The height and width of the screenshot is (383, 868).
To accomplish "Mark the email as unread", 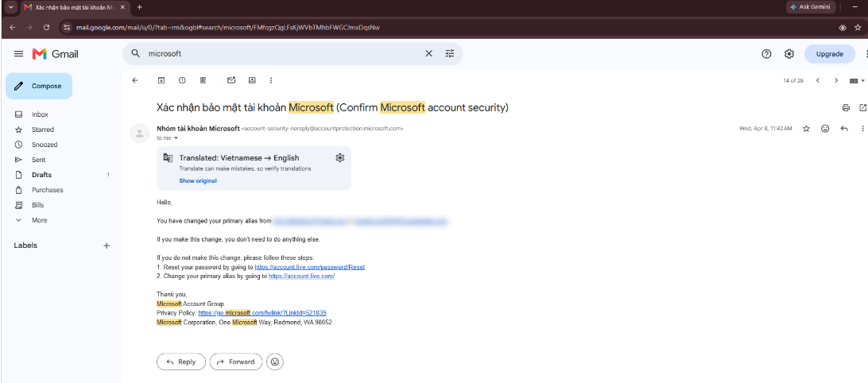I will (232, 80).
